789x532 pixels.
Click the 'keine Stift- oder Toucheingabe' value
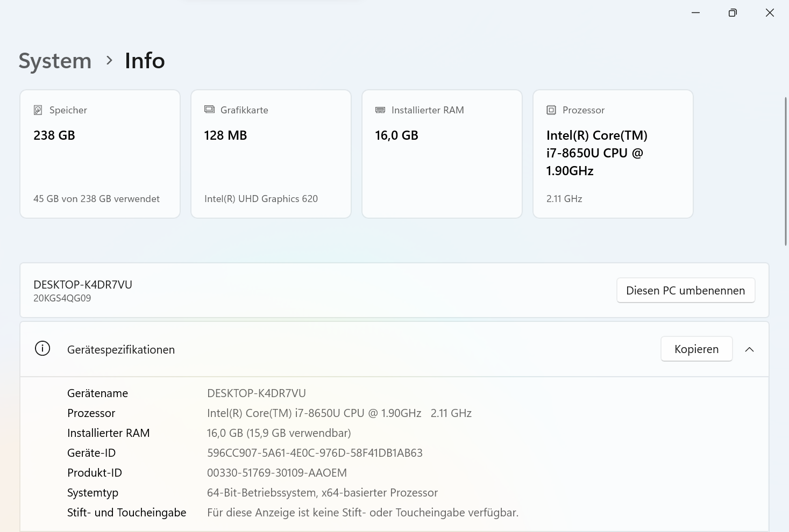[x=362, y=513]
